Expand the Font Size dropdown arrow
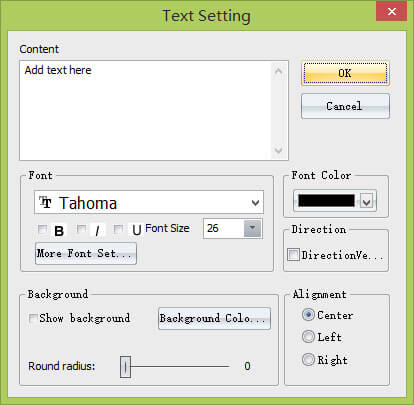The width and height of the screenshot is (414, 405). pyautogui.click(x=252, y=228)
